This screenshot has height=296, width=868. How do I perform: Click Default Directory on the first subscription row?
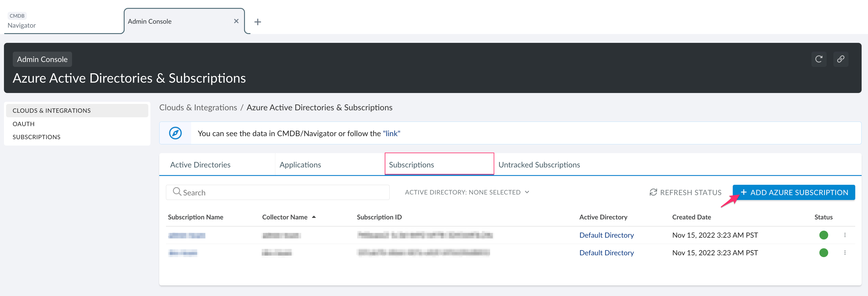point(607,235)
